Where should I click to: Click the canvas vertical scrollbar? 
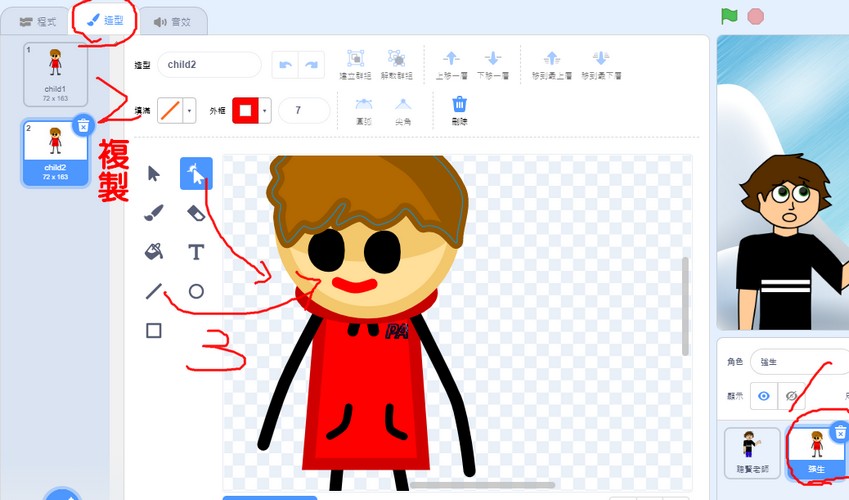[x=685, y=306]
